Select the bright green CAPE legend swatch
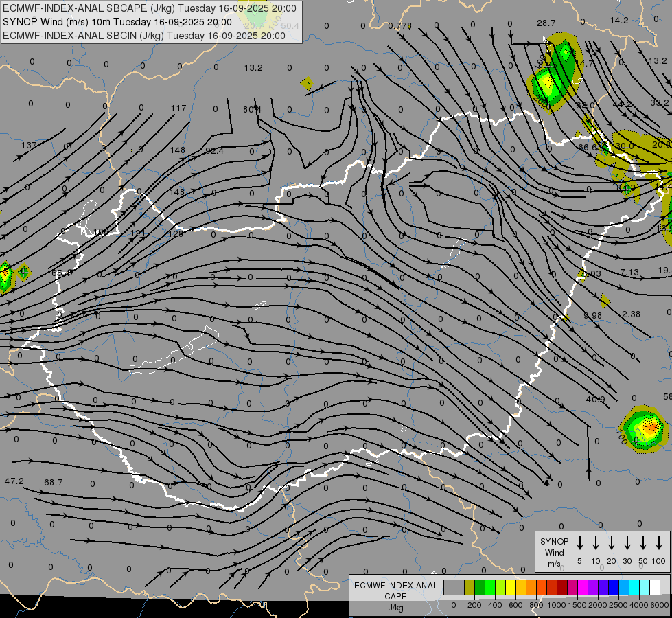This screenshot has height=618, width=672. pyautogui.click(x=490, y=587)
